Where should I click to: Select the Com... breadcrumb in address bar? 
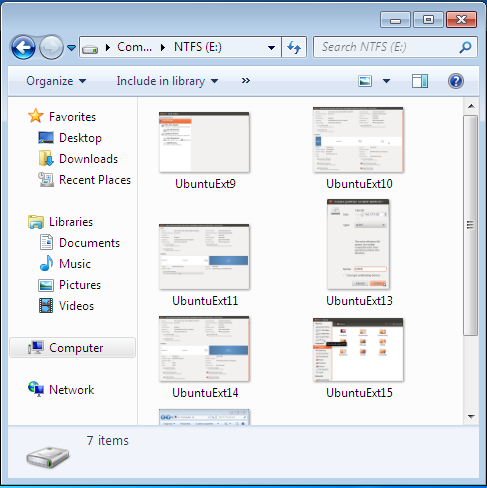click(x=134, y=47)
